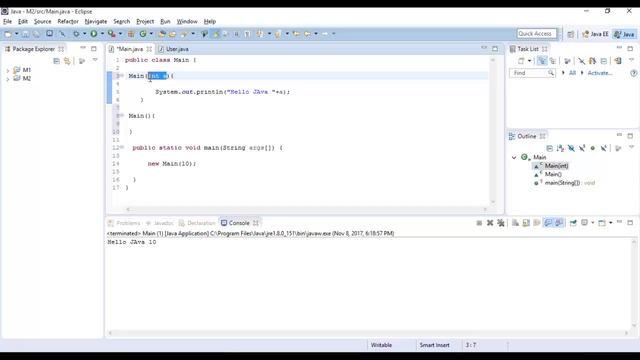Toggle Sort alphabetically in Outline toolbar
The width and height of the screenshot is (640, 360).
560,148
